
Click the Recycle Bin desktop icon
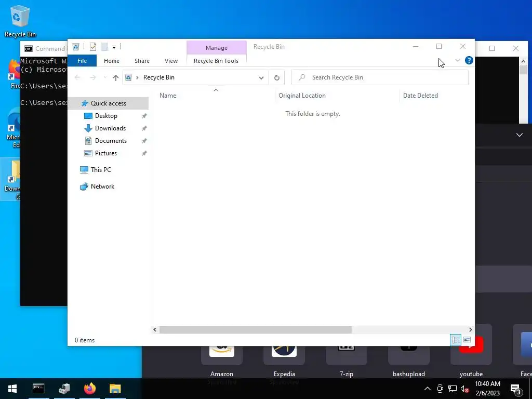click(20, 21)
